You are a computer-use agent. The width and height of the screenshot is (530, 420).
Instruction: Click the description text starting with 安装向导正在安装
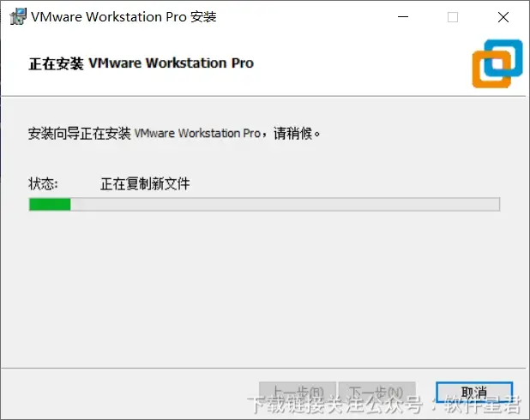pos(174,133)
